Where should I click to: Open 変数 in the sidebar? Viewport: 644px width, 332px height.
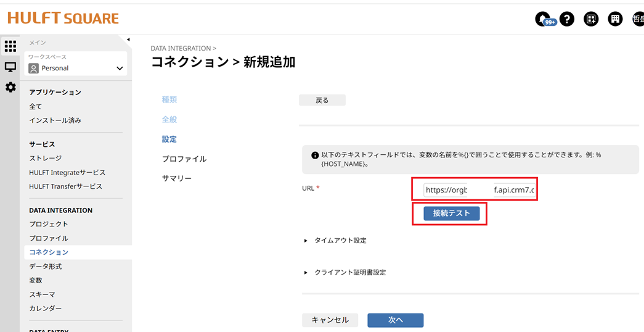point(35,281)
